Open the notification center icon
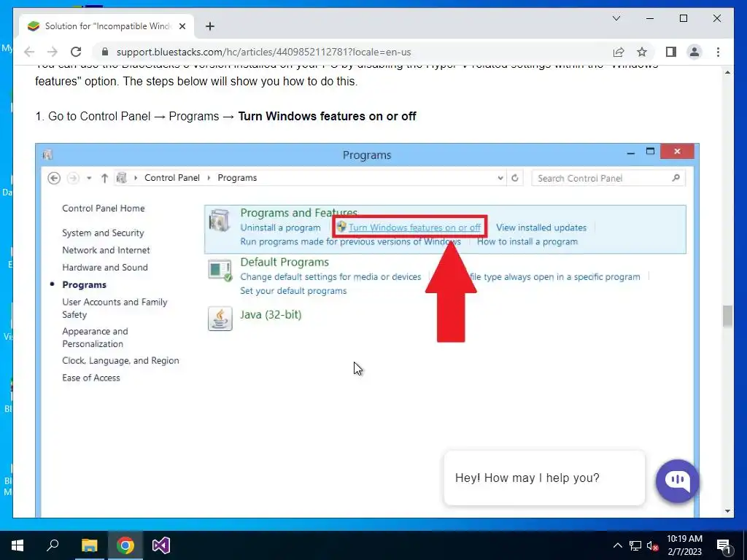The image size is (747, 560). (724, 545)
